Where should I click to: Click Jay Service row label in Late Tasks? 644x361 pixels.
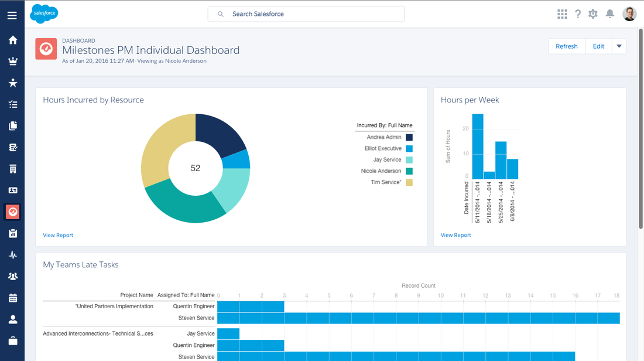coord(200,333)
